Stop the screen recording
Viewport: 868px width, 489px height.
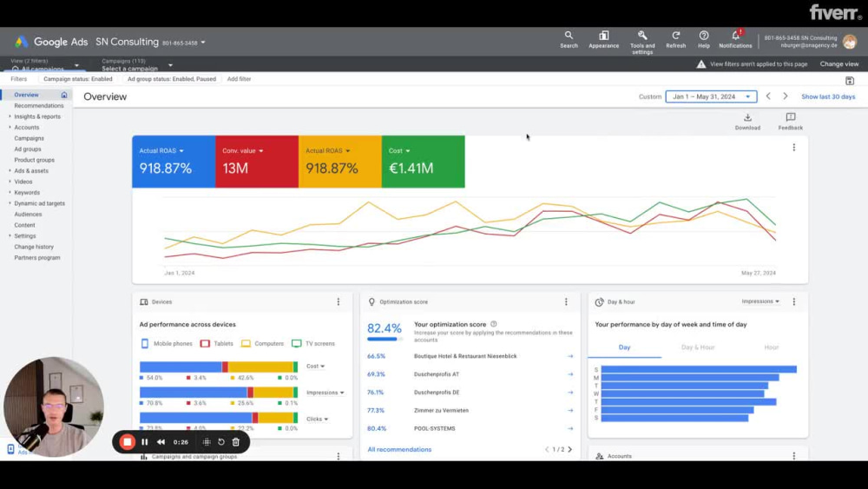click(x=128, y=442)
